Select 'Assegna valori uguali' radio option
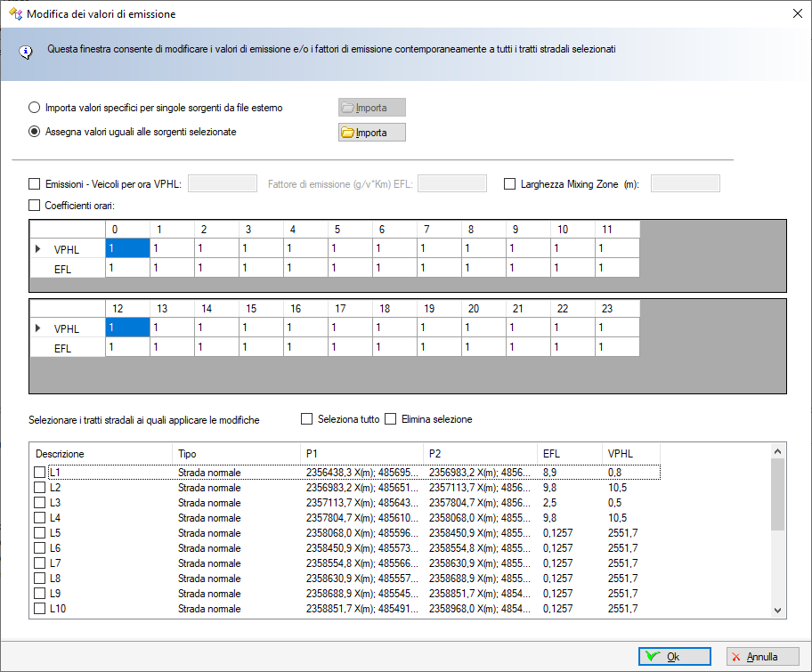The width and height of the screenshot is (812, 672). coord(35,132)
